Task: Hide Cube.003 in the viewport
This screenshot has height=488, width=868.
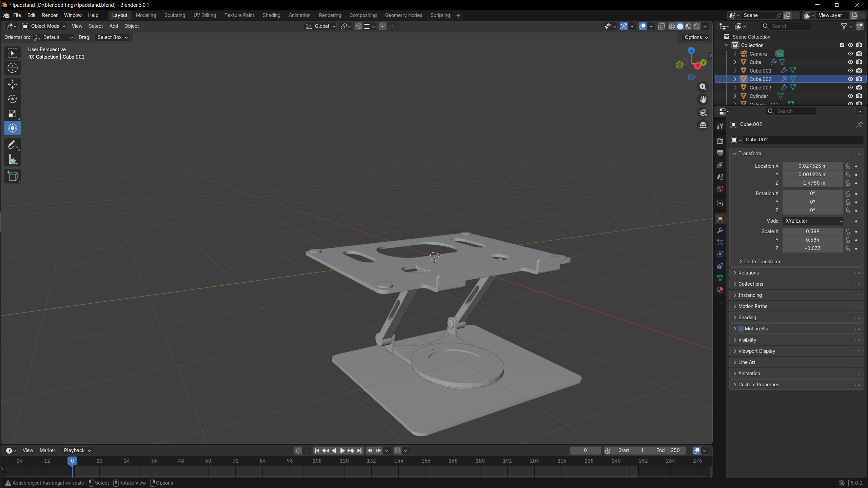Action: point(850,87)
